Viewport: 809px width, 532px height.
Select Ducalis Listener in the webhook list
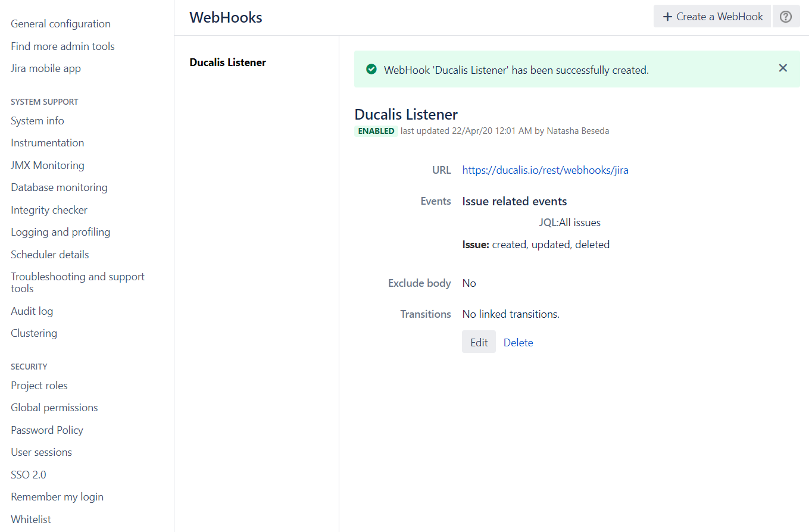pos(228,62)
